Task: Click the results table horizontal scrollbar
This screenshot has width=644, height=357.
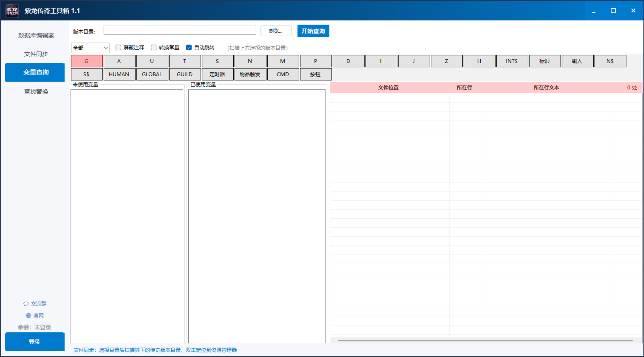Action: [x=485, y=341]
